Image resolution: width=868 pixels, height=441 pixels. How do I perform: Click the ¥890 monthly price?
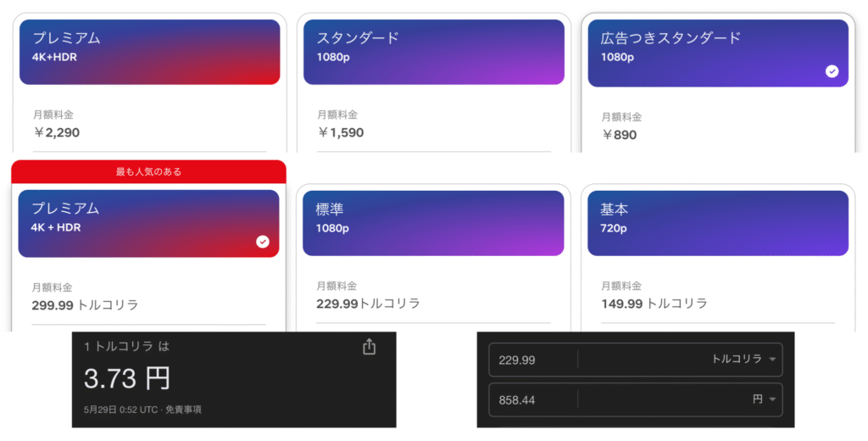(619, 135)
